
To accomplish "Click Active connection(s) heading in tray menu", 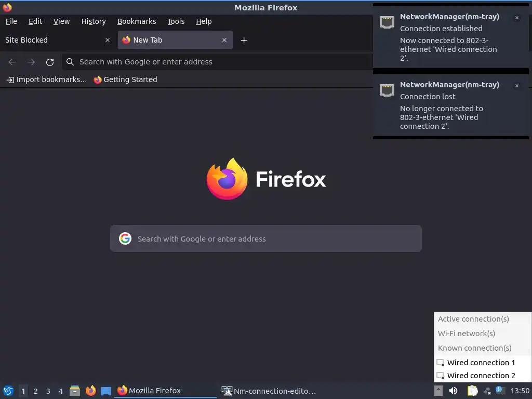I will 473,319.
